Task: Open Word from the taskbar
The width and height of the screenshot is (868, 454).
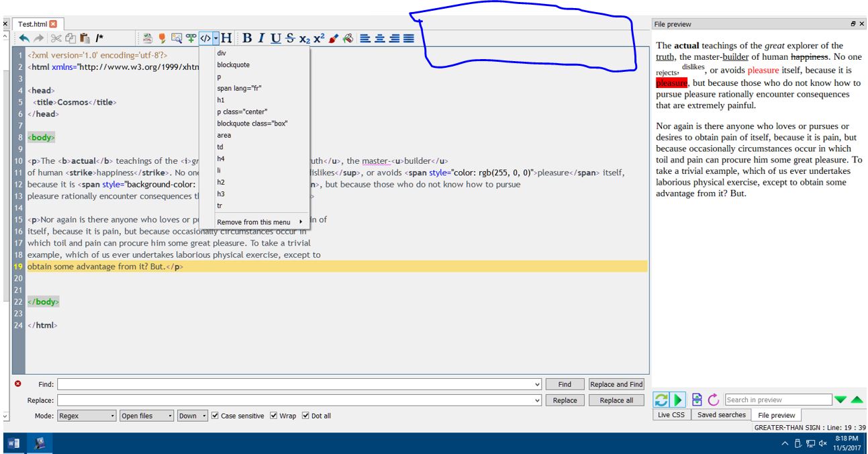Action: click(x=13, y=443)
